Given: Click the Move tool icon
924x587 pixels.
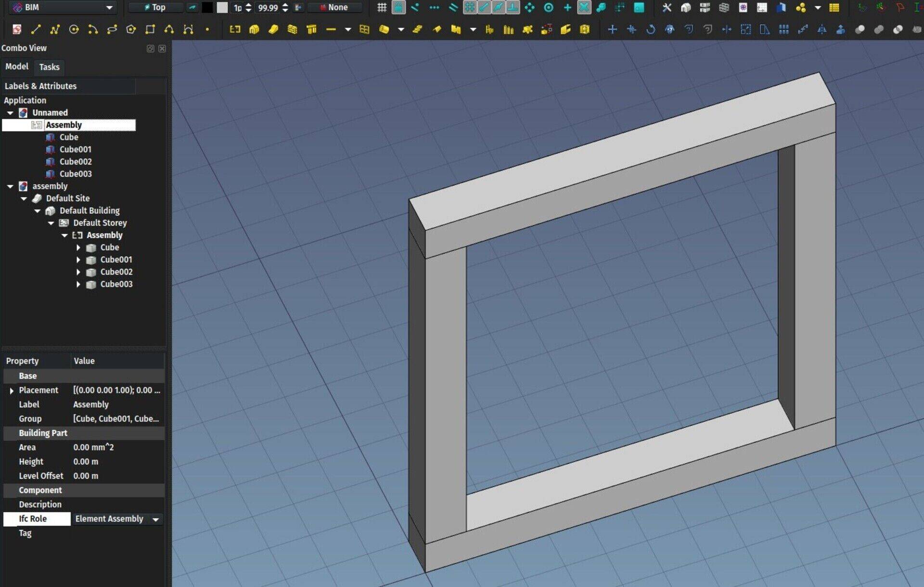Looking at the screenshot, I should click(612, 29).
